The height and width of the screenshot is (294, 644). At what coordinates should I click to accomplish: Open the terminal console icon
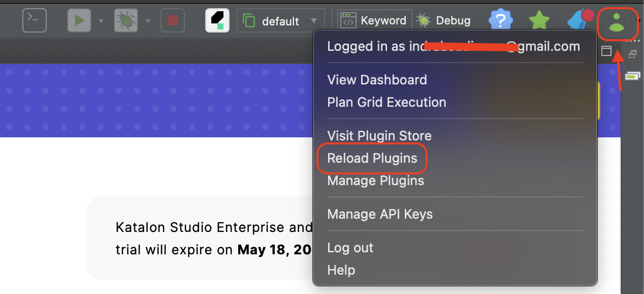pyautogui.click(x=34, y=20)
